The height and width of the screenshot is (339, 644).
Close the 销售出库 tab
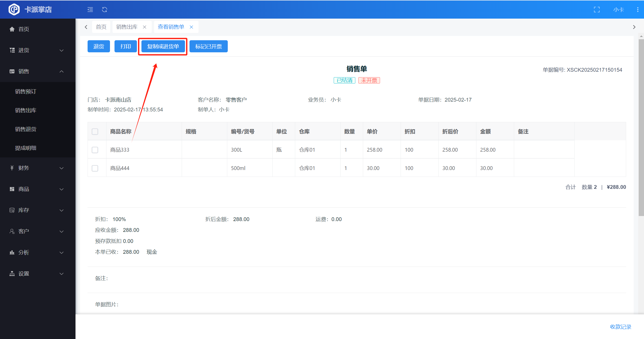tap(144, 27)
